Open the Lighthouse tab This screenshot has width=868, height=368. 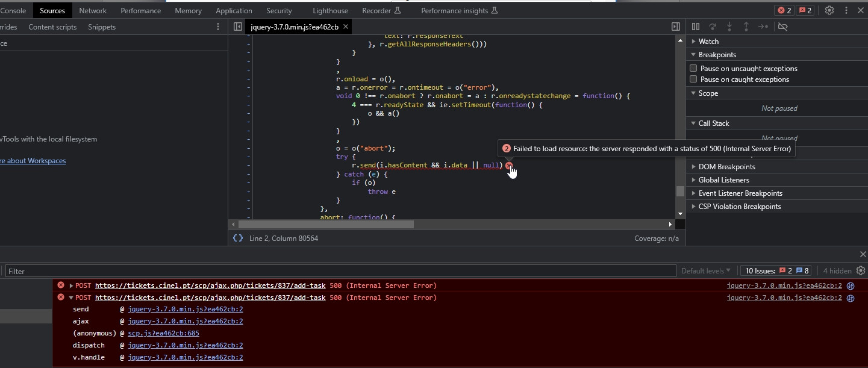[x=330, y=10]
